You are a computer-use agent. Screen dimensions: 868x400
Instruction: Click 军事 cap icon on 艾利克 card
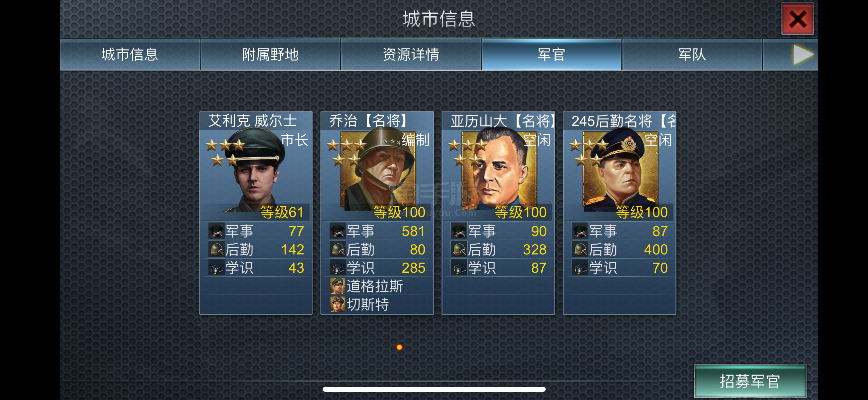(216, 231)
